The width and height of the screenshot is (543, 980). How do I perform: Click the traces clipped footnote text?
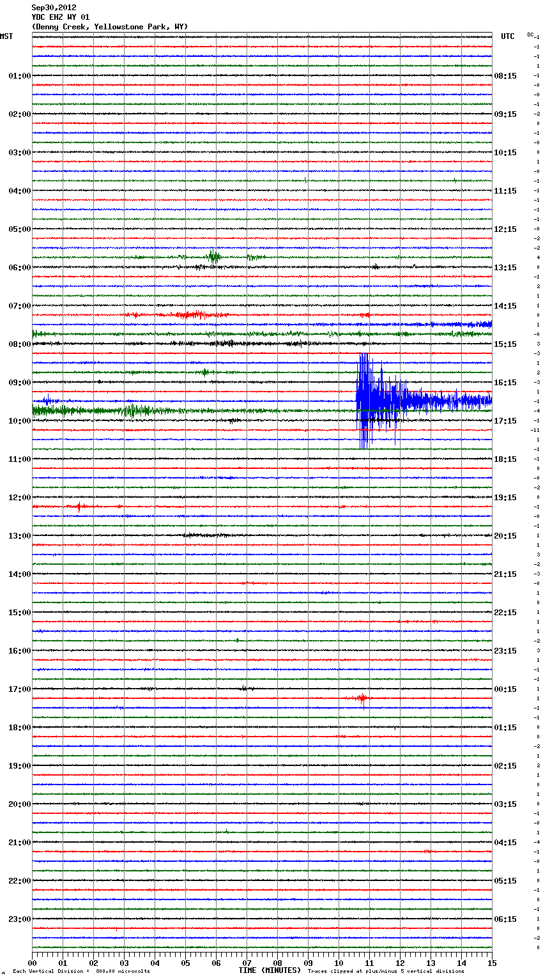[386, 972]
